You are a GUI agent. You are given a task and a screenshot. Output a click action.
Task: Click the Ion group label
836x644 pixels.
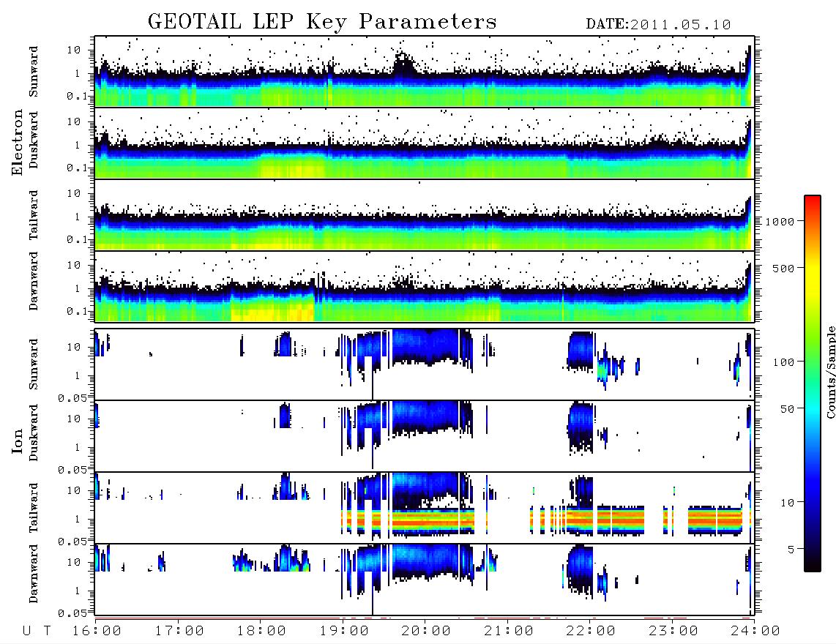click(x=17, y=441)
